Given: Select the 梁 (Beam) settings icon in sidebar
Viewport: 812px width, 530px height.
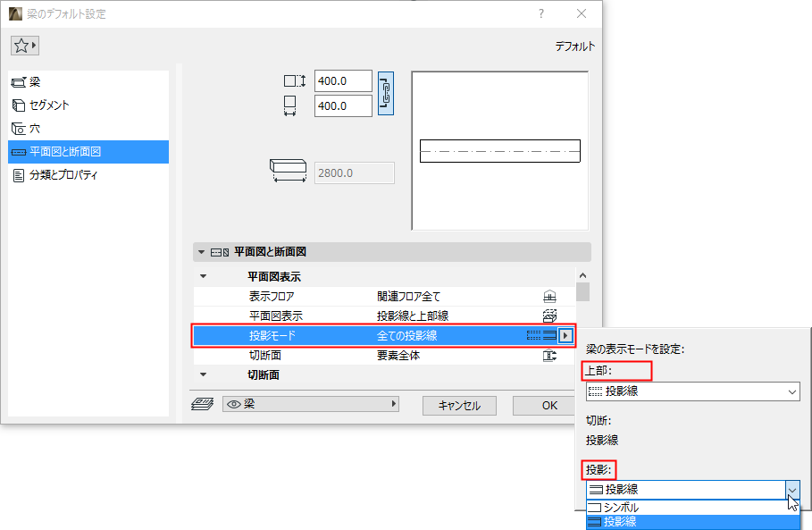Looking at the screenshot, I should coord(20,81).
